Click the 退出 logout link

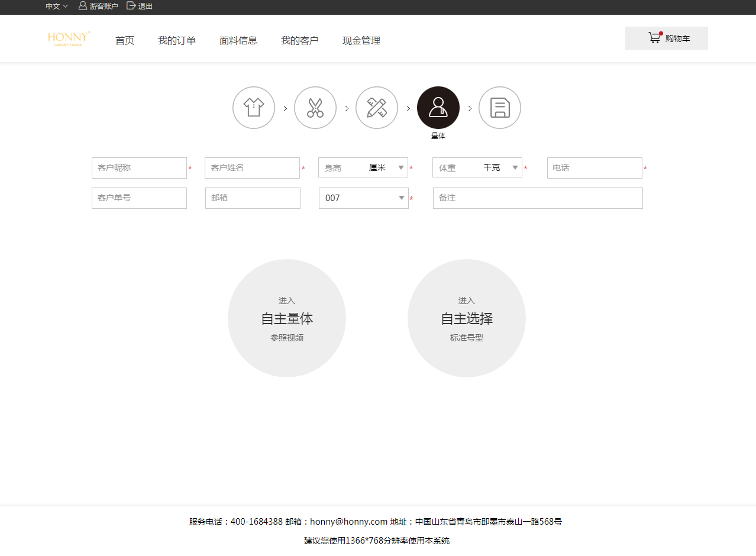pos(146,6)
